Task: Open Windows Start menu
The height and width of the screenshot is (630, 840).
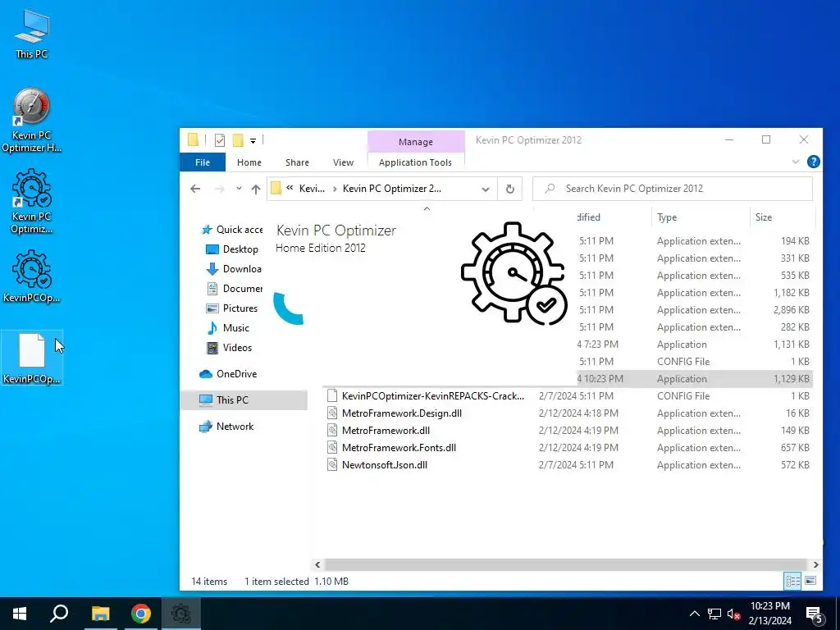Action: [20, 614]
